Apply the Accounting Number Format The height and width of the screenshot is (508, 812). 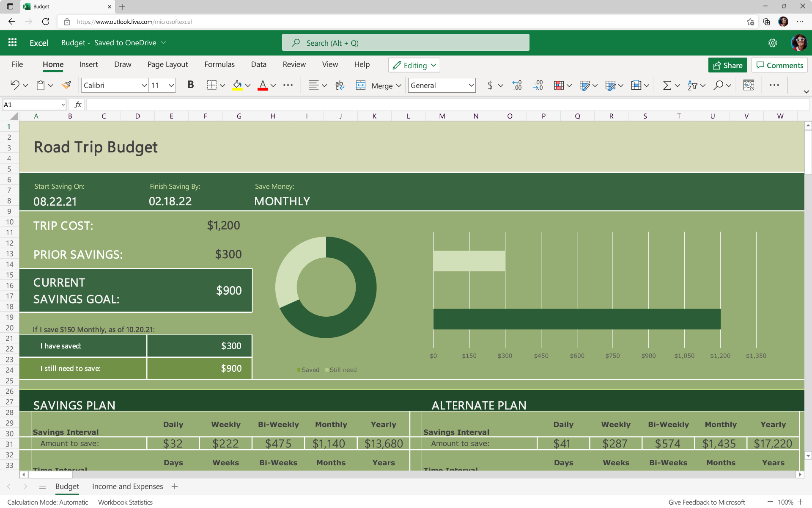[x=491, y=85]
